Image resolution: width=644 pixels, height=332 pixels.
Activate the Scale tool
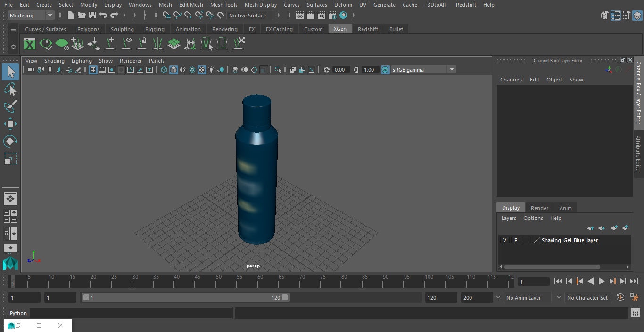10,159
